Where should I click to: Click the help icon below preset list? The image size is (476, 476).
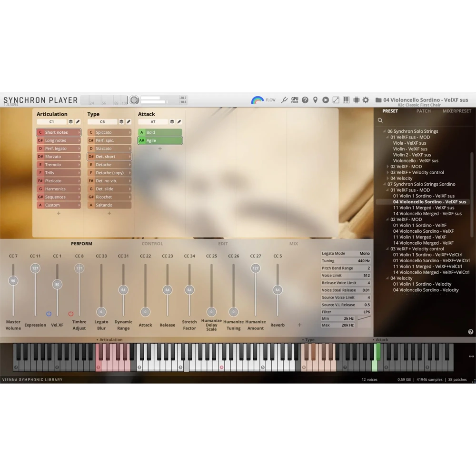470,332
